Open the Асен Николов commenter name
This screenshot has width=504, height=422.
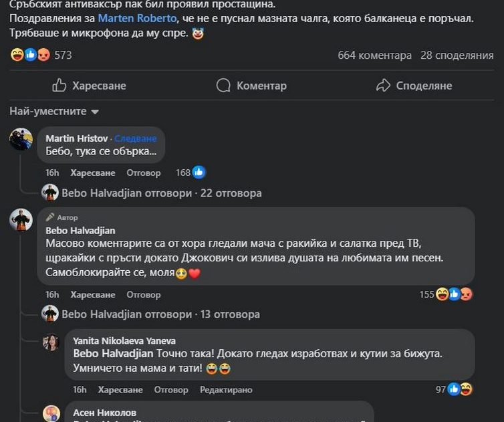point(104,413)
